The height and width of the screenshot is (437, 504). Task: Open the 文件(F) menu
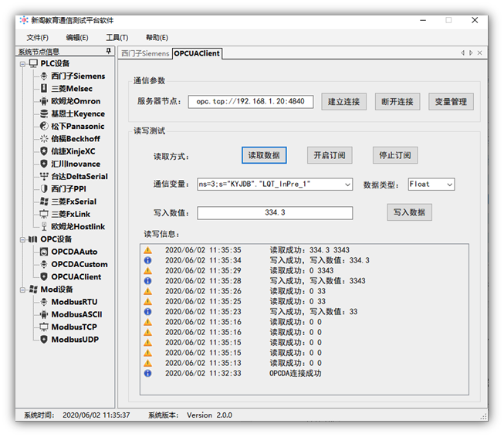click(x=38, y=38)
